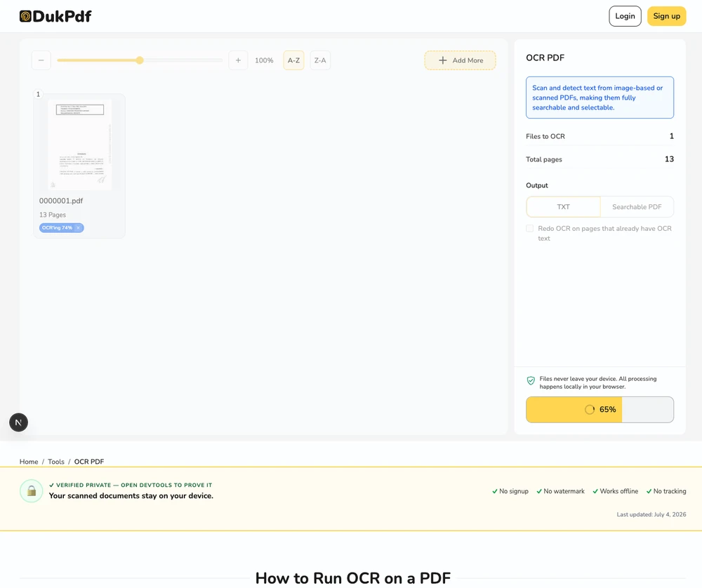Decrease thumbnail zoom with minus button
Viewport: 702px width, 588px height.
pyautogui.click(x=41, y=60)
